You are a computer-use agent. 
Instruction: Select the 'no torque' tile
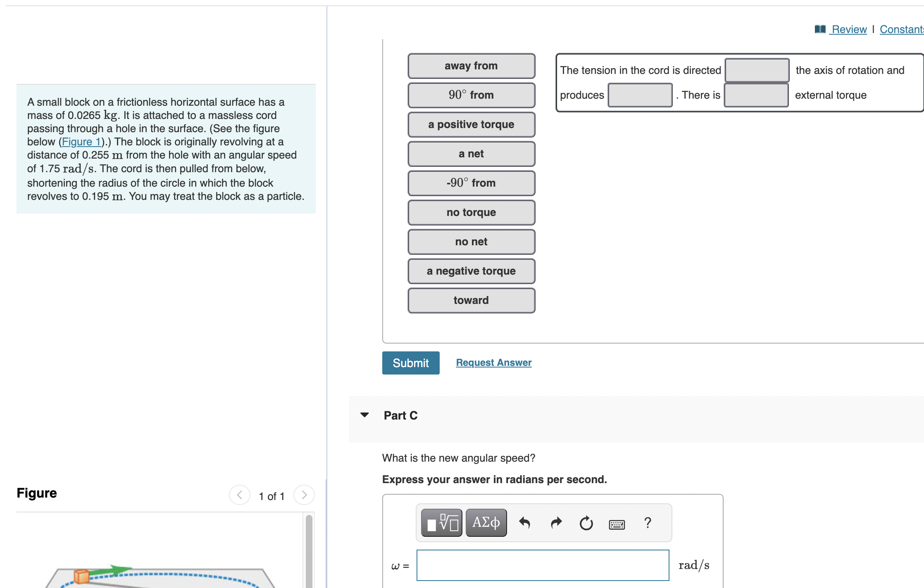[x=471, y=212]
